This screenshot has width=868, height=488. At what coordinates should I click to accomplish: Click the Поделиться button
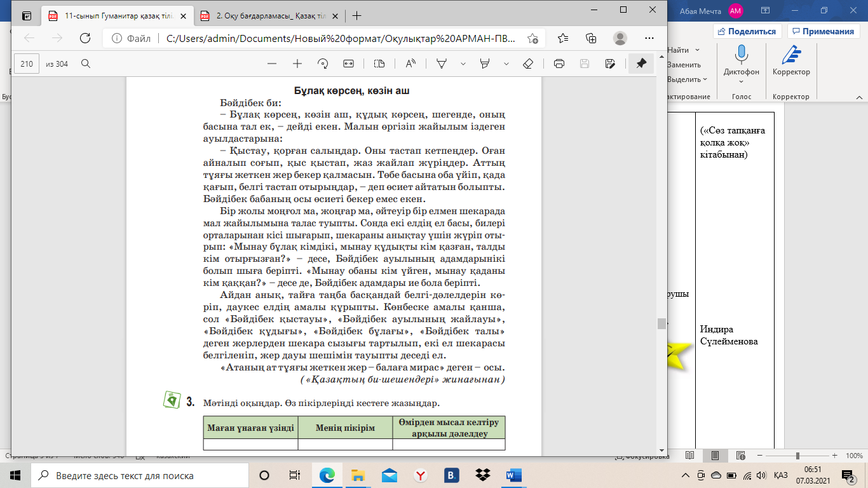(x=747, y=31)
